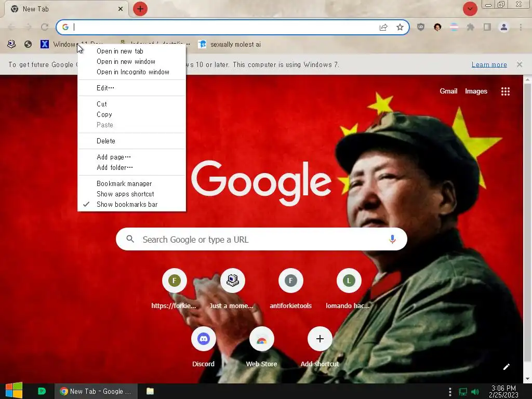Viewport: 532px width, 399px height.
Task: Open the Windows 11 bookmark with X icon
Action: [x=59, y=44]
